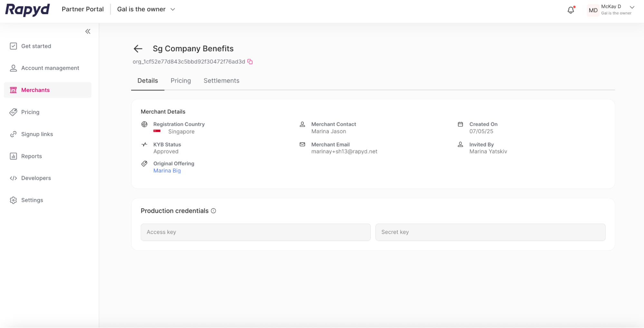Image resolution: width=644 pixels, height=328 pixels.
Task: Click the 'McKay D' user name text
Action: 611,6
